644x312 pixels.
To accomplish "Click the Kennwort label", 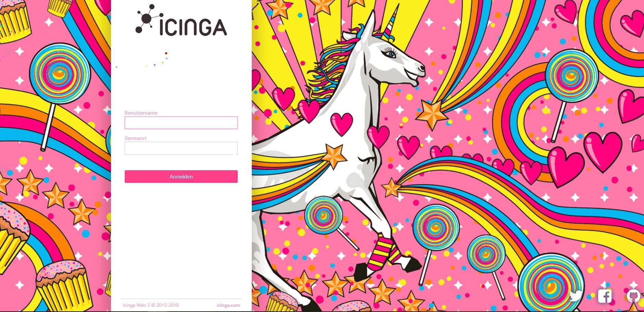I will point(136,138).
